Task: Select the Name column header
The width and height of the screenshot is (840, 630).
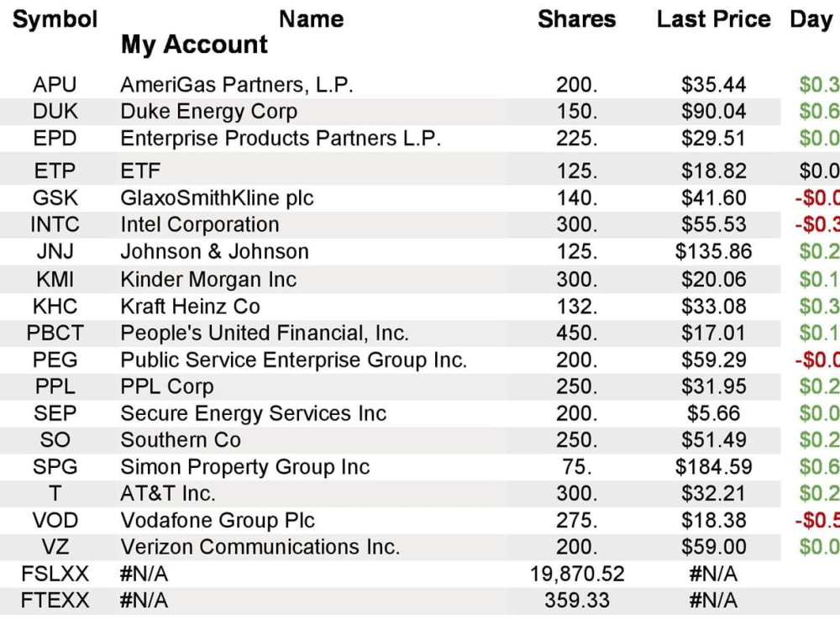Action: click(x=312, y=19)
